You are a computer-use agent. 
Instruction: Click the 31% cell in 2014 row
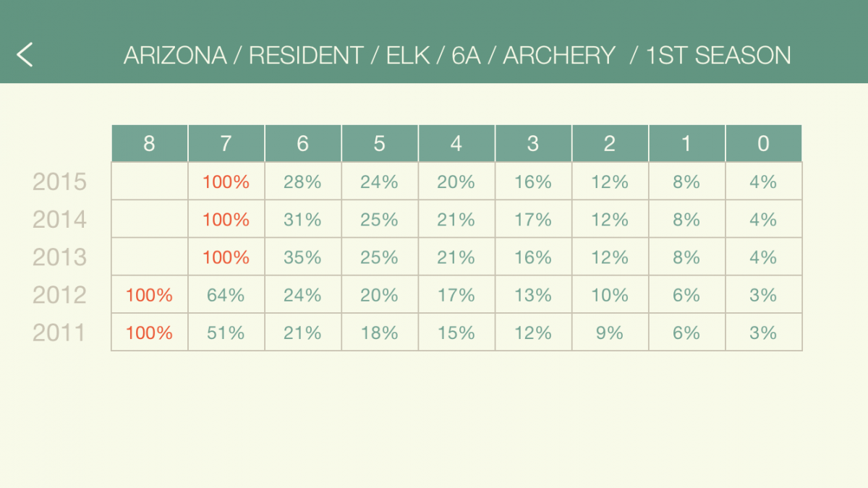[x=303, y=219]
